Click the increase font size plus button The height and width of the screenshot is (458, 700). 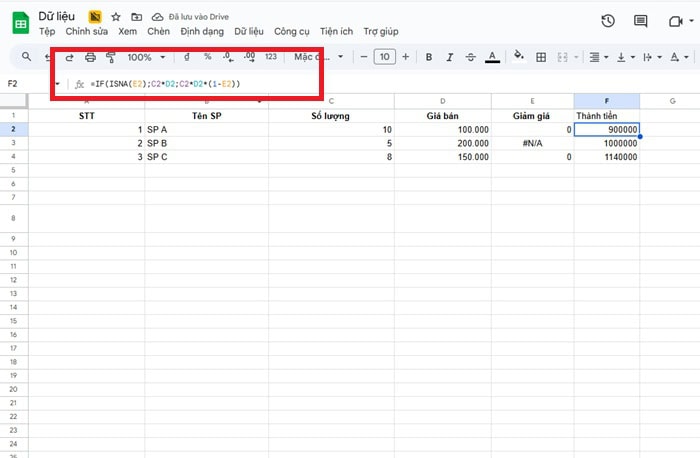405,57
